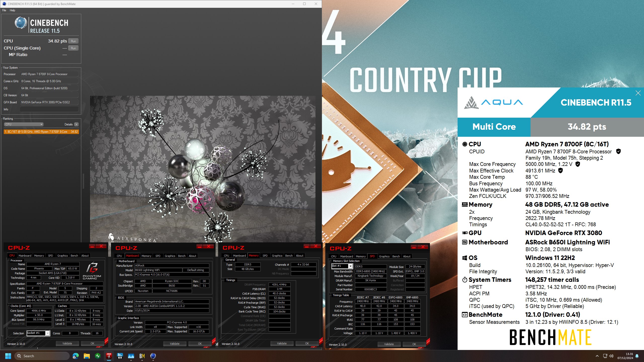Click the verified shield icon beside CPUID
644x362 pixels.
(x=618, y=151)
